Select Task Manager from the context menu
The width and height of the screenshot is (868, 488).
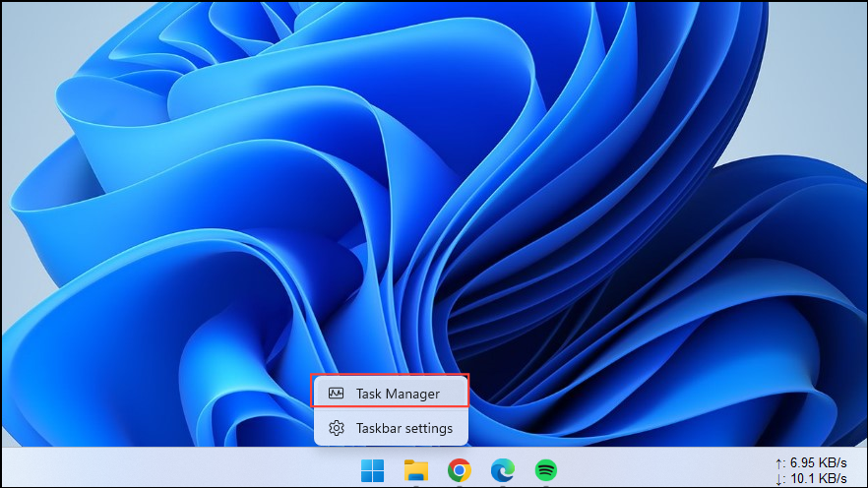(x=391, y=394)
